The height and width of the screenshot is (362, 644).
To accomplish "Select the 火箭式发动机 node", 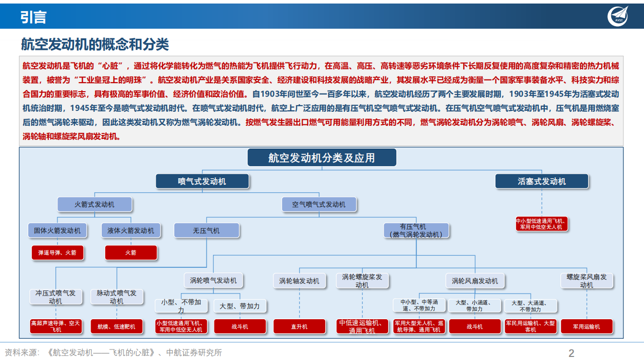I will click(x=94, y=204).
